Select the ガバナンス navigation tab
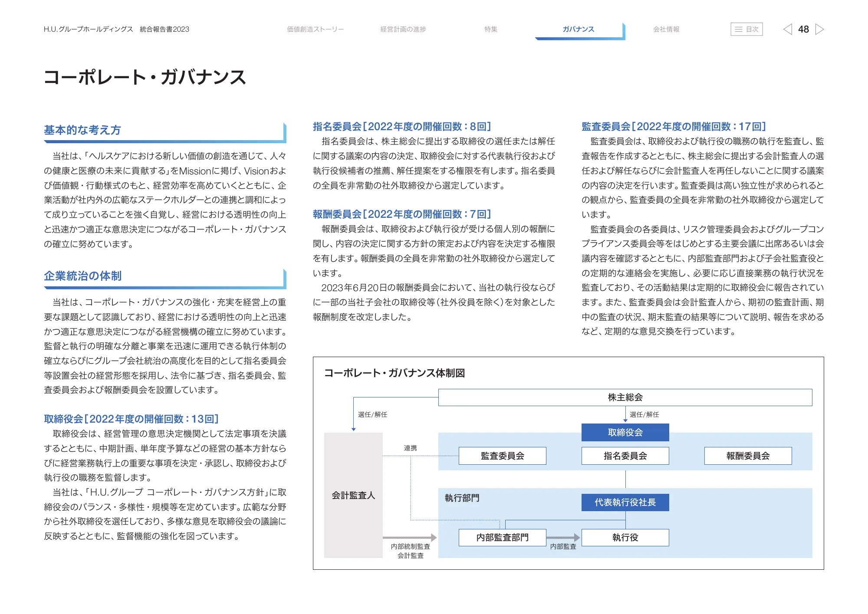Screen dimensions: 868x614 [x=579, y=29]
